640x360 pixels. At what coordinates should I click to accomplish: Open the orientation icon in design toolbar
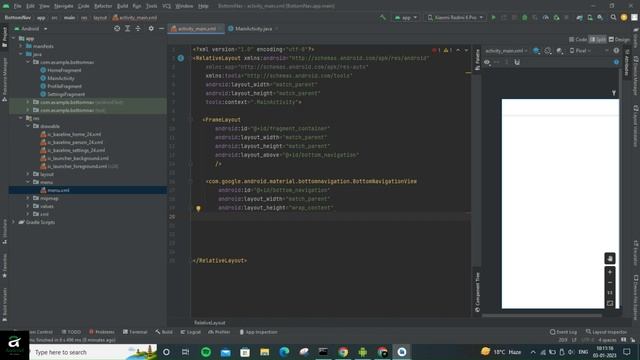coord(548,51)
